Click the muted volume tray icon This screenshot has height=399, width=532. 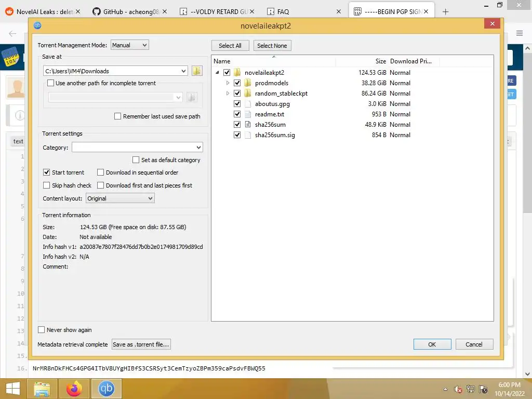[458, 389]
